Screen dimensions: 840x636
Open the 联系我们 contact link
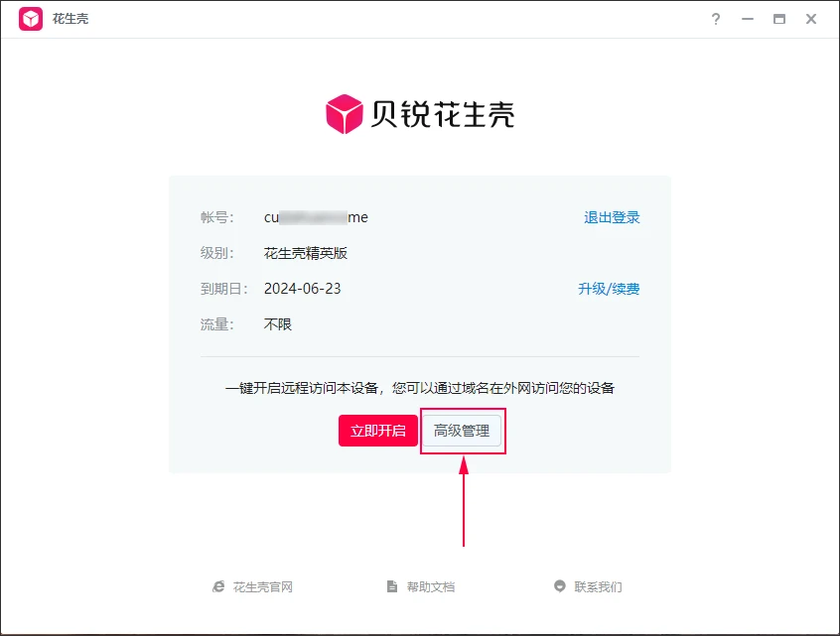point(598,587)
